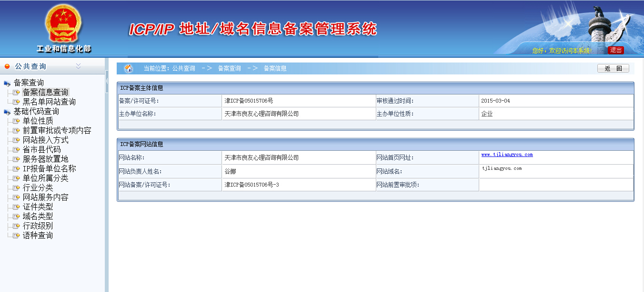Image resolution: width=644 pixels, height=292 pixels.
Task: Open 黑名单网站查询 in the tree
Action: (x=49, y=102)
